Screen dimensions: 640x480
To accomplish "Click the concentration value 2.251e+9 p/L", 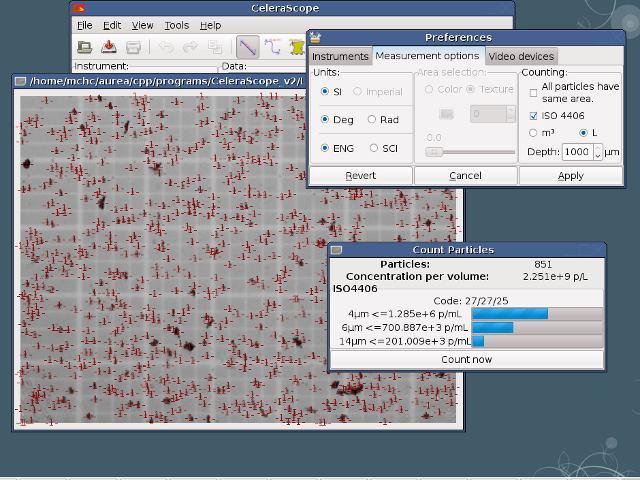I will click(x=555, y=277).
